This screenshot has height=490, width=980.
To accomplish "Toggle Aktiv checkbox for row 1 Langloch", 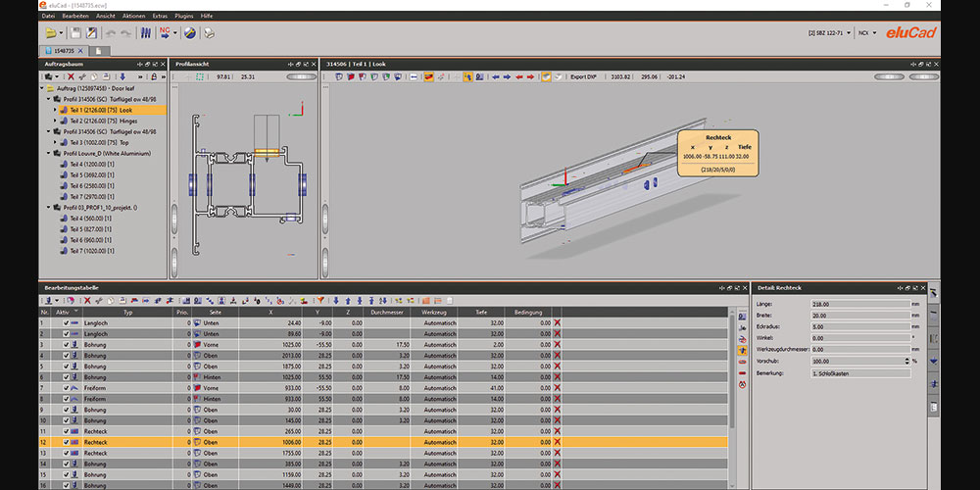I will pyautogui.click(x=67, y=322).
